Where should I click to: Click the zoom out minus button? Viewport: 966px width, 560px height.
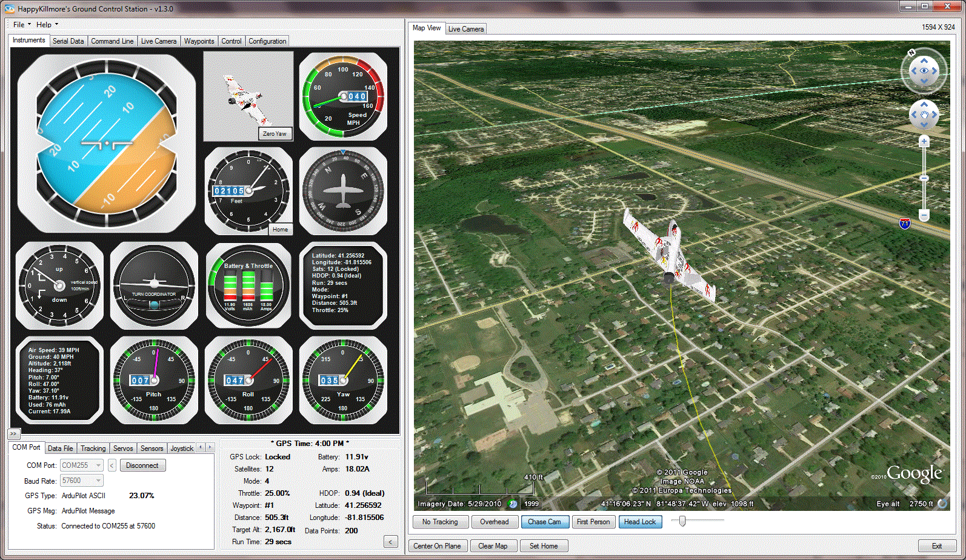click(x=924, y=215)
